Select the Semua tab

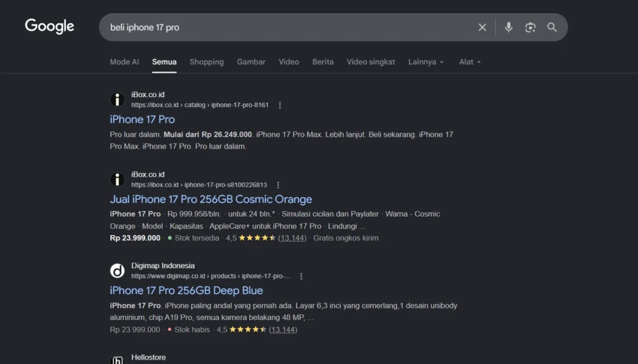pos(164,62)
